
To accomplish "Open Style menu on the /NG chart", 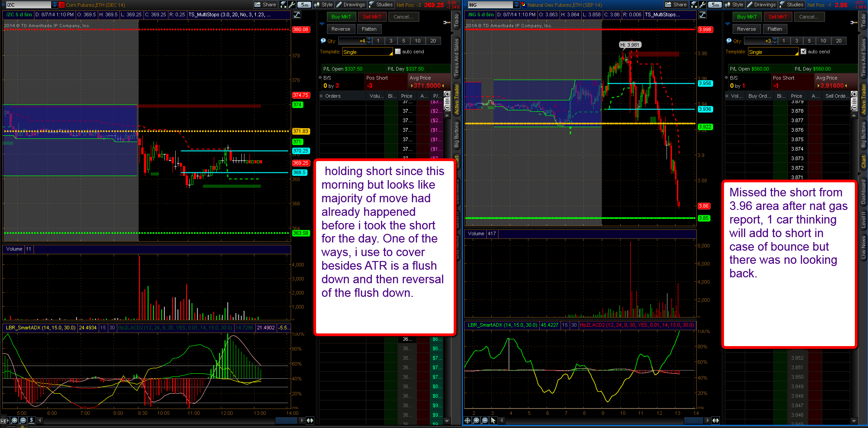I will pyautogui.click(x=734, y=5).
